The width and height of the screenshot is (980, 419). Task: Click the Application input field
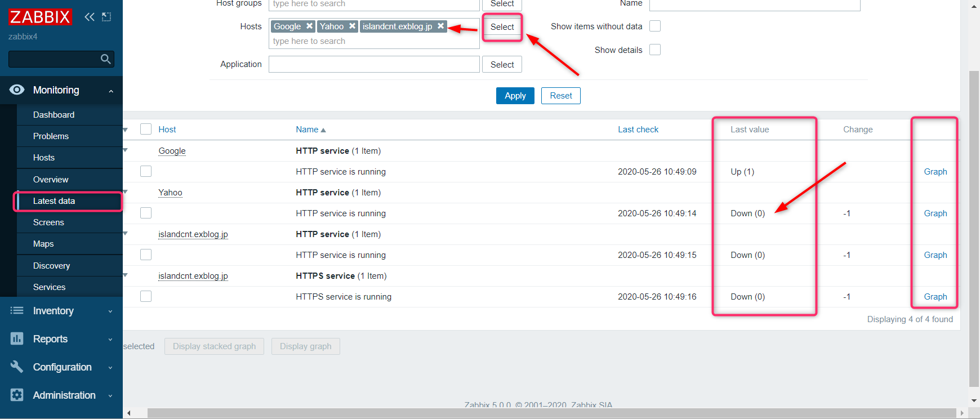(374, 64)
